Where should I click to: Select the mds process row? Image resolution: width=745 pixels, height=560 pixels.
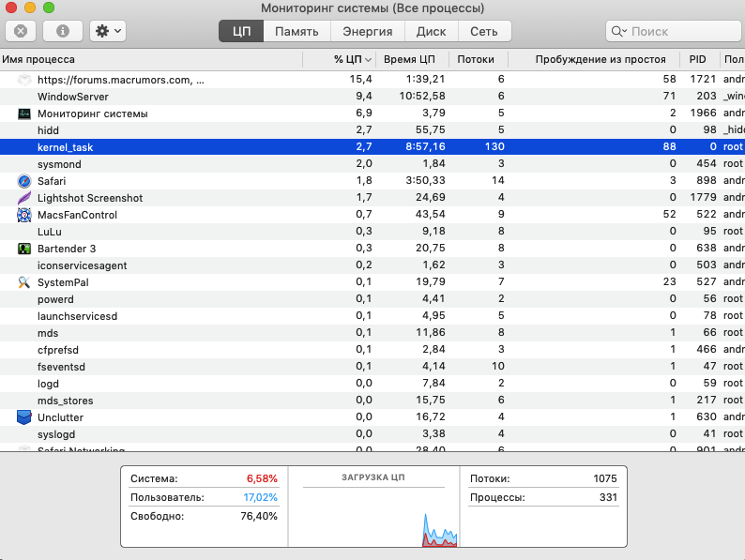pos(372,332)
